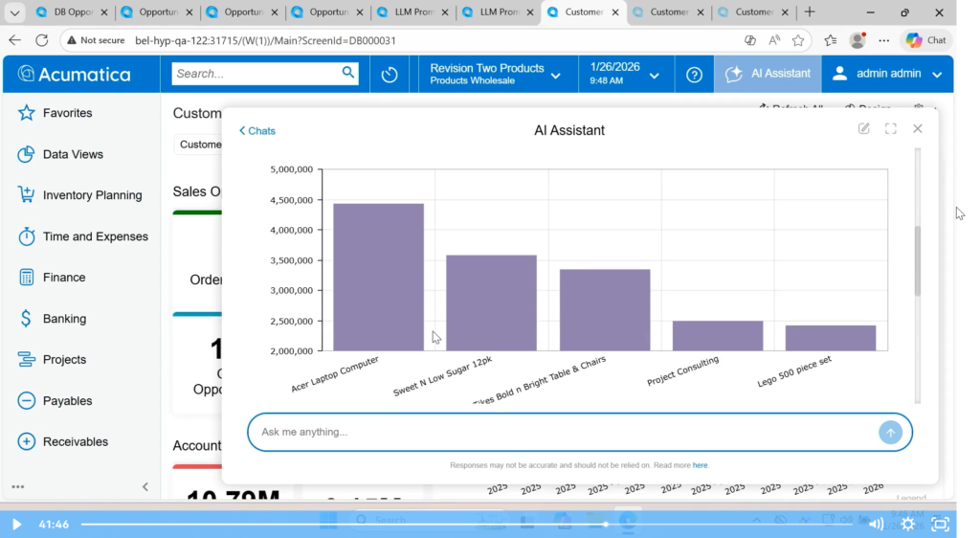Toggle the AI Assistant panel button
The image size is (980, 538).
click(768, 74)
